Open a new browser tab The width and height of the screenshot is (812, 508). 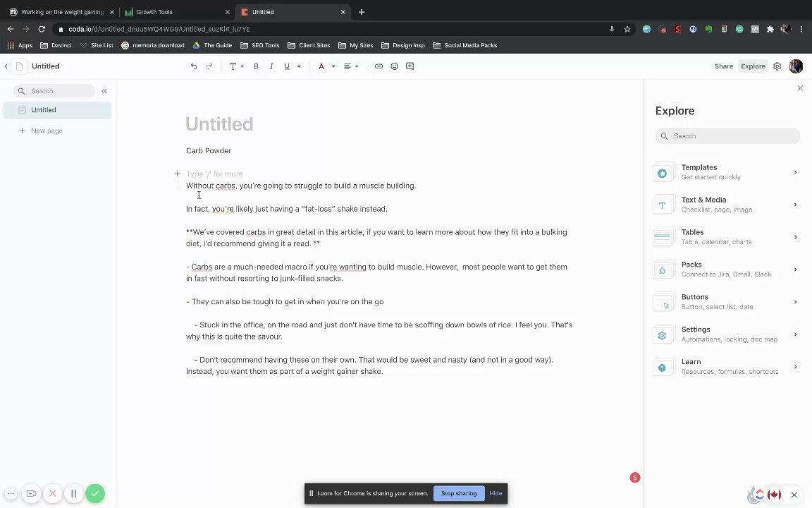click(x=362, y=12)
